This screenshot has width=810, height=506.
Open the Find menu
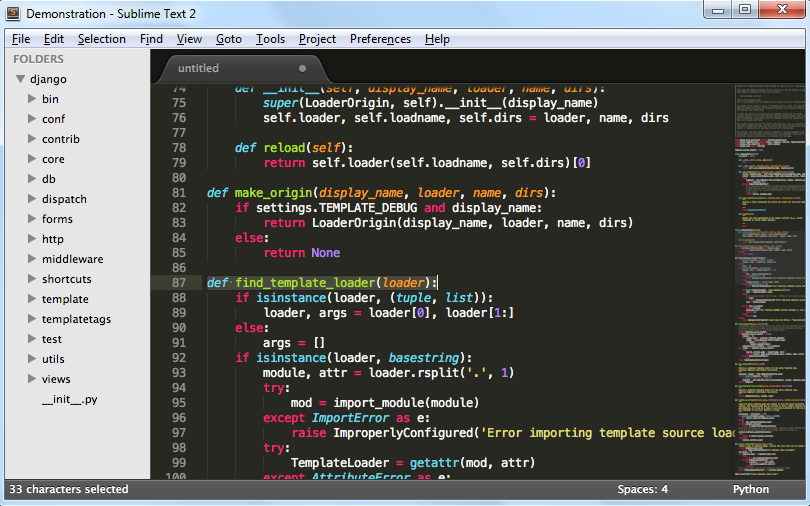point(151,39)
